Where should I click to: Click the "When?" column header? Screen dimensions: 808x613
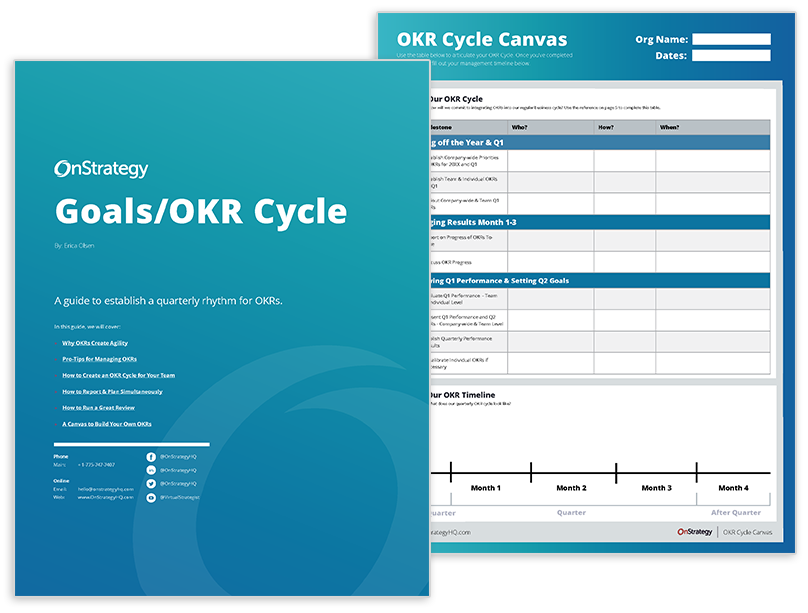coord(669,127)
